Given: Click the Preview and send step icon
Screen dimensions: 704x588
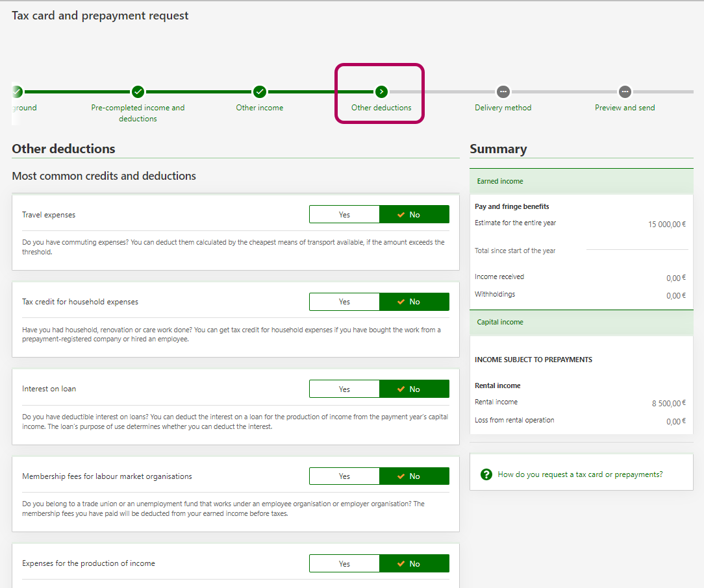Looking at the screenshot, I should pyautogui.click(x=625, y=92).
